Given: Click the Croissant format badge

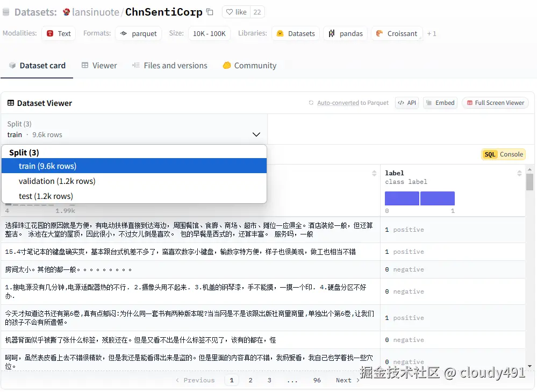Looking at the screenshot, I should (x=396, y=33).
